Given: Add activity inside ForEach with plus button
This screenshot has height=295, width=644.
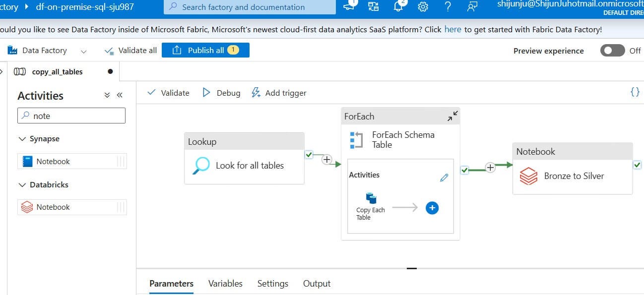Looking at the screenshot, I should click(x=432, y=208).
